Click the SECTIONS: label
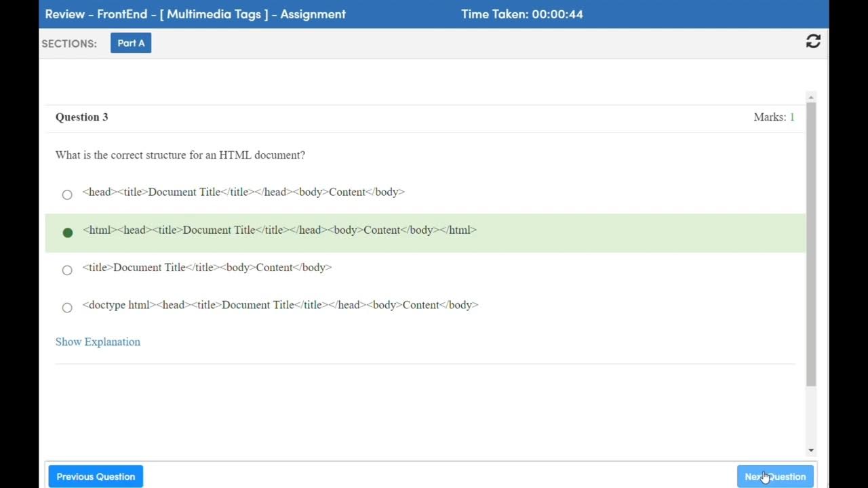Screen dimensions: 868x488 click(x=69, y=43)
